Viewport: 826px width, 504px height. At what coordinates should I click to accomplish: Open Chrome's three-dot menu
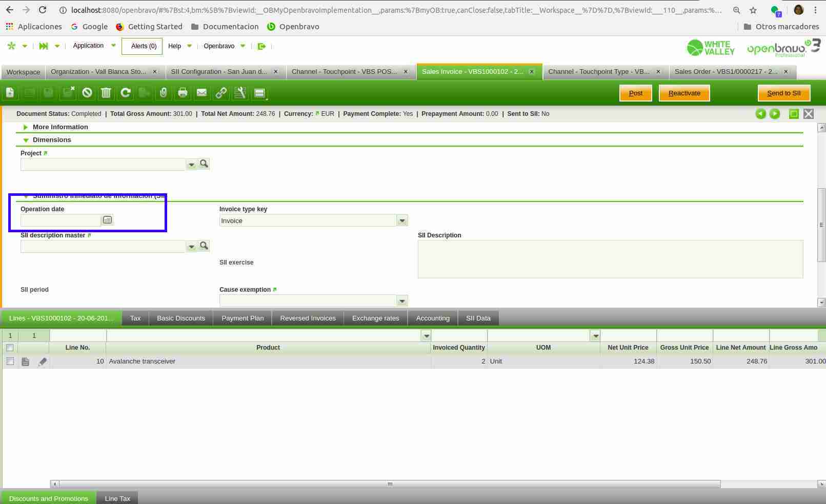point(815,10)
